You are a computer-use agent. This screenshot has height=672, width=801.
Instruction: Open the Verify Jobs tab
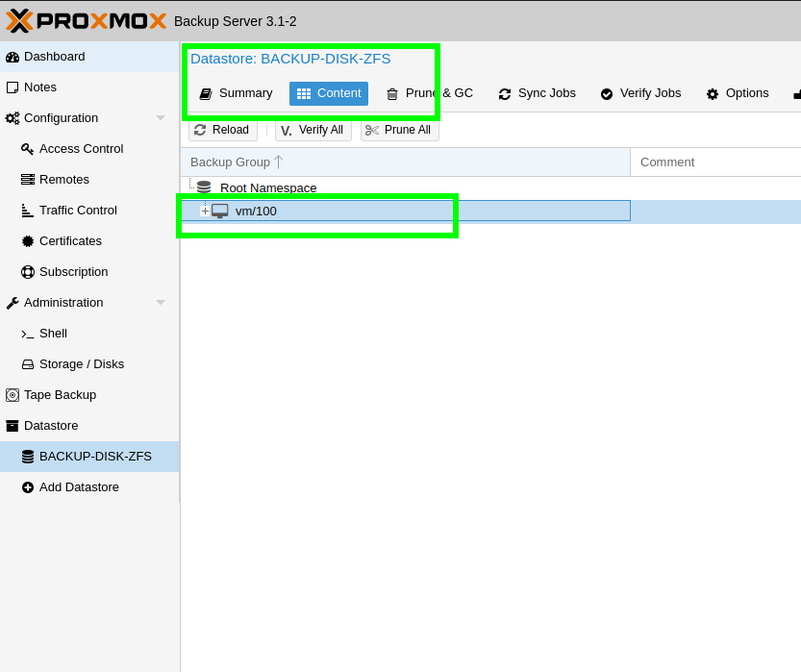click(x=640, y=93)
